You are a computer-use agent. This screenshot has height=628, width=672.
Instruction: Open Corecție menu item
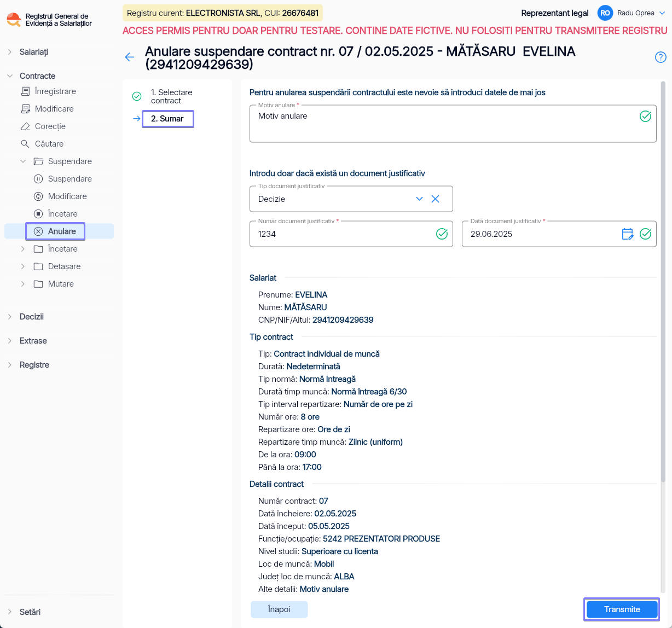pyautogui.click(x=50, y=126)
